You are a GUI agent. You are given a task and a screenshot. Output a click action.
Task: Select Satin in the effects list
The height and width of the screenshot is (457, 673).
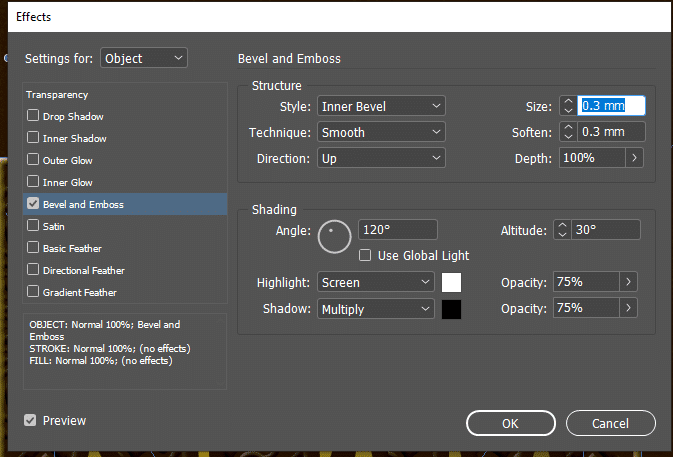click(54, 227)
